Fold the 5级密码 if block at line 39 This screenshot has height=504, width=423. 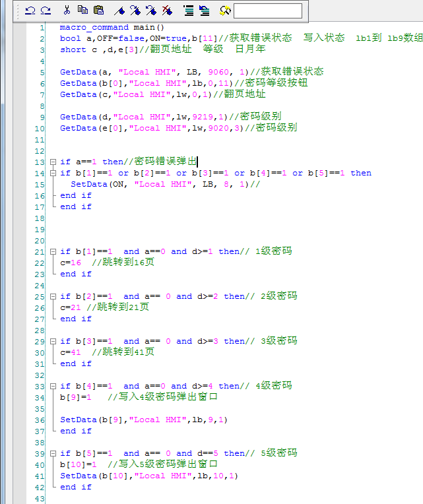pos(53,453)
